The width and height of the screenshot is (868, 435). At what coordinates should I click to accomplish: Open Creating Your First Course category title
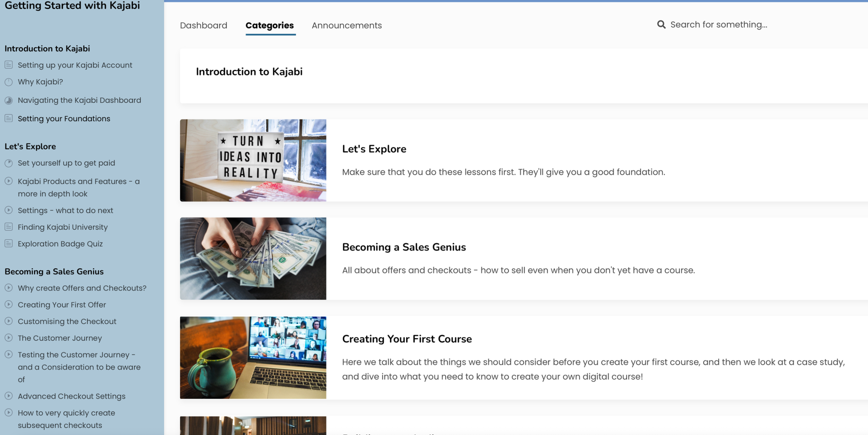407,339
